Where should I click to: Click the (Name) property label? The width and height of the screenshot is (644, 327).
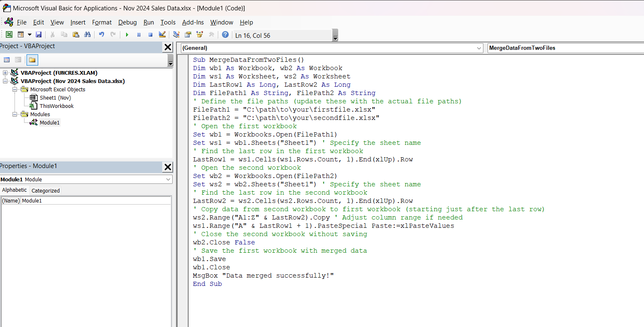[x=11, y=201]
